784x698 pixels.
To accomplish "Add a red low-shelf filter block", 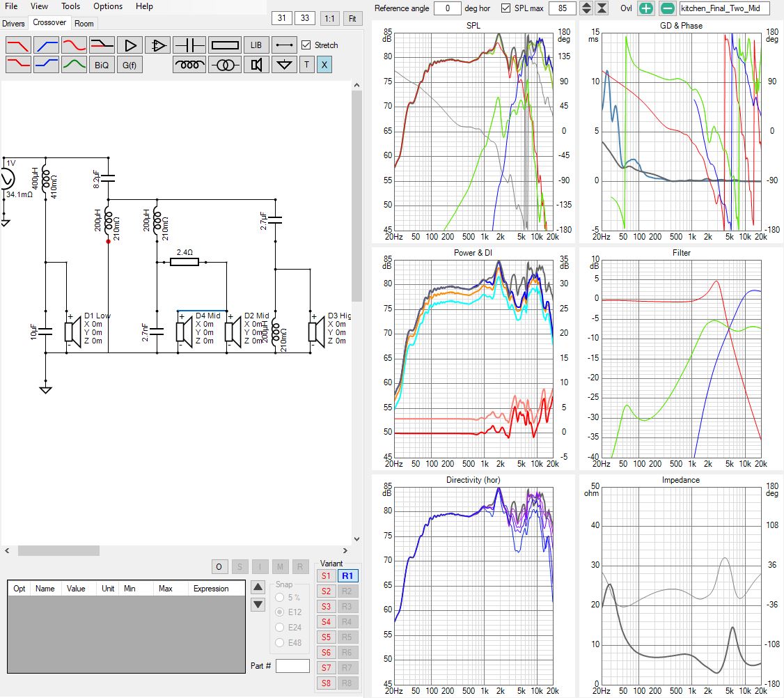I will 19,65.
